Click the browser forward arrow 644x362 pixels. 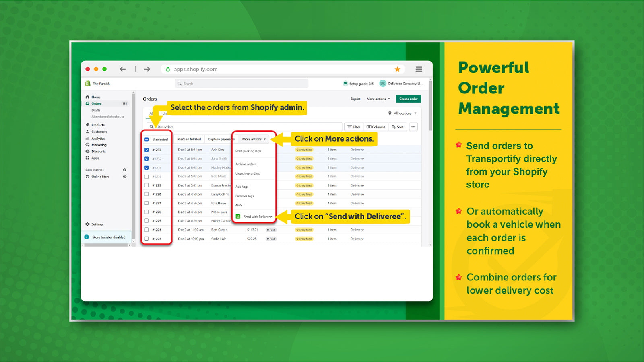(147, 69)
